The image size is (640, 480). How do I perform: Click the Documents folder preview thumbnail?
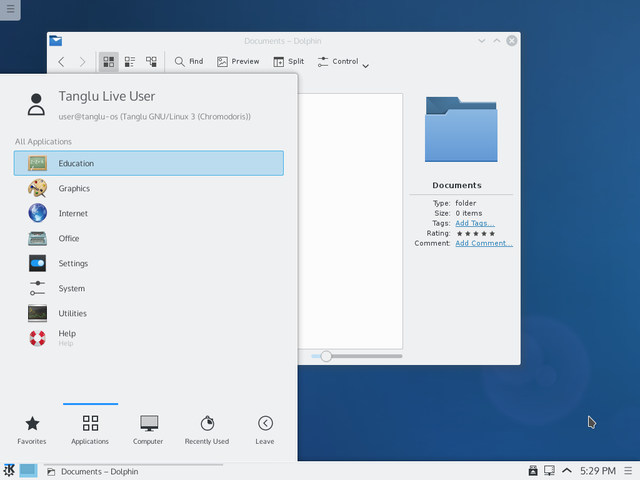461,129
